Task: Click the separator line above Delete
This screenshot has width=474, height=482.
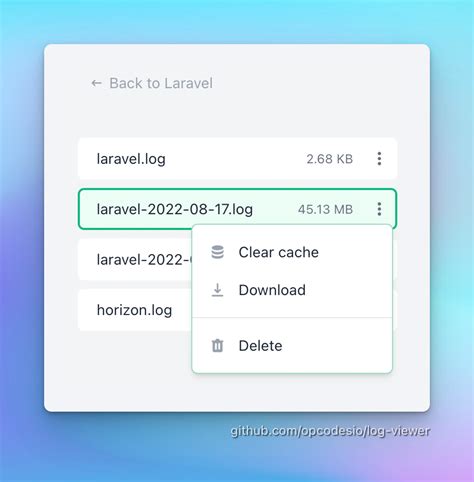Action: coord(292,318)
